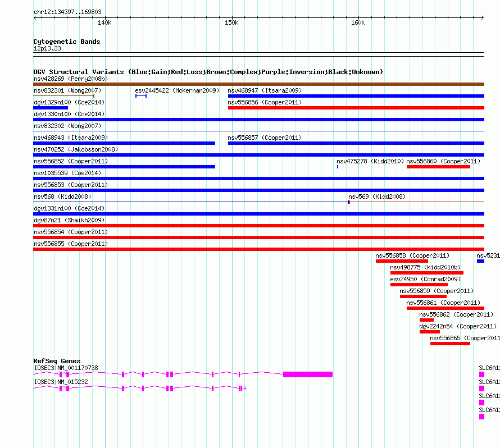
Task: Open nsv468943 (Itsara2009) label
Action: 71,138
